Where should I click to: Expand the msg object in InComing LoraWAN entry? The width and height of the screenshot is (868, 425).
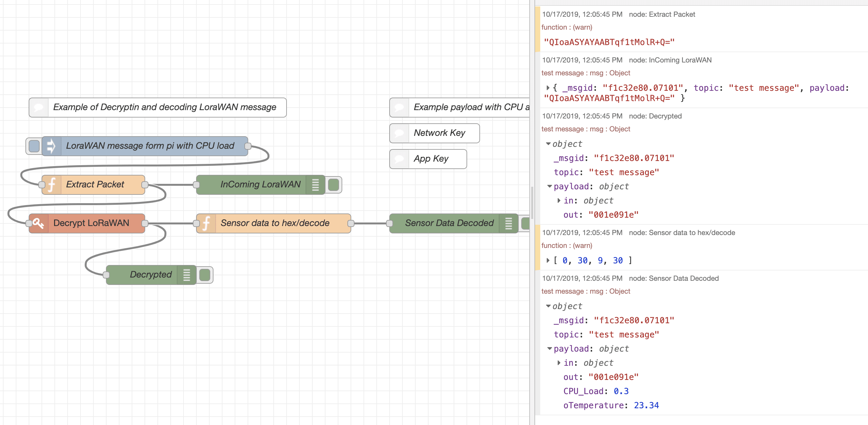[x=548, y=88]
